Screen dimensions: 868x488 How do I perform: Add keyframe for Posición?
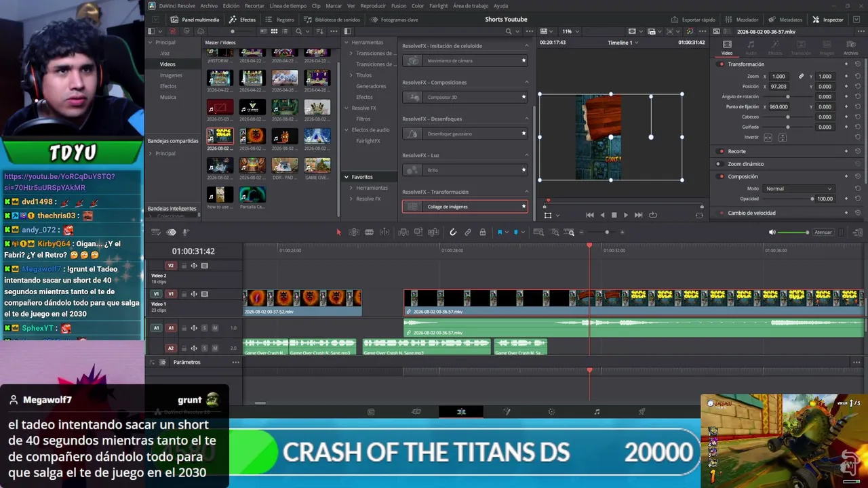coord(846,87)
